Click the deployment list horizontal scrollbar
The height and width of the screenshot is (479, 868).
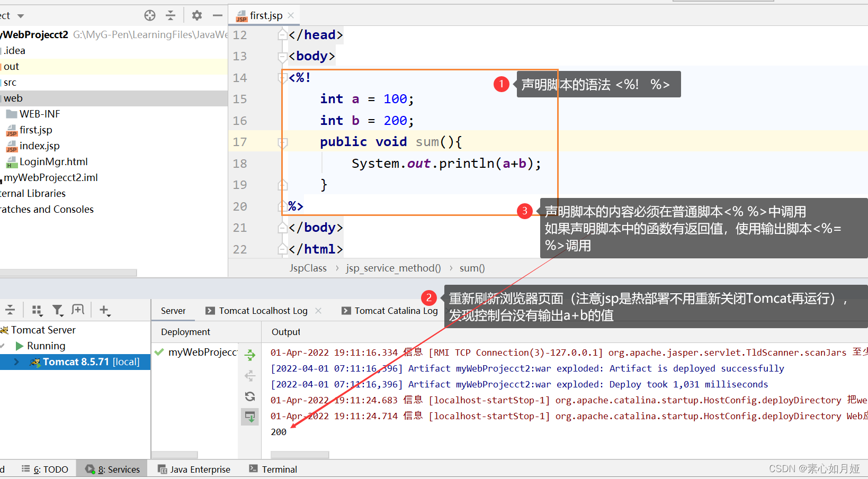pyautogui.click(x=175, y=455)
